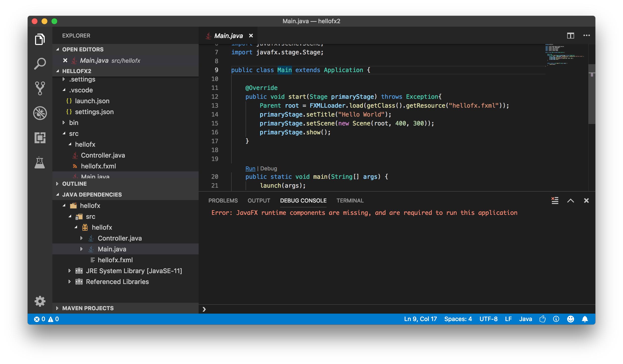Collapse the src node in Java Dependencies

pyautogui.click(x=70, y=217)
